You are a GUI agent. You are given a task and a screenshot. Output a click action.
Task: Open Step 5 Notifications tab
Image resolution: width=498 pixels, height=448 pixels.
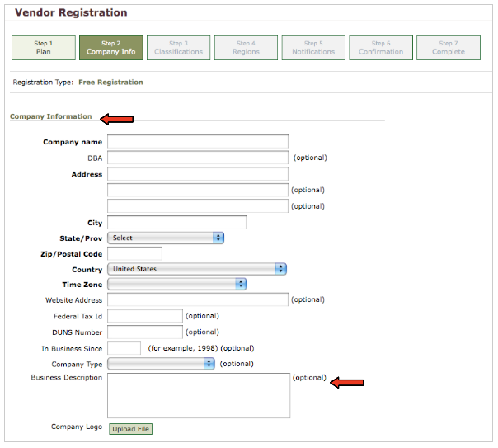[313, 48]
